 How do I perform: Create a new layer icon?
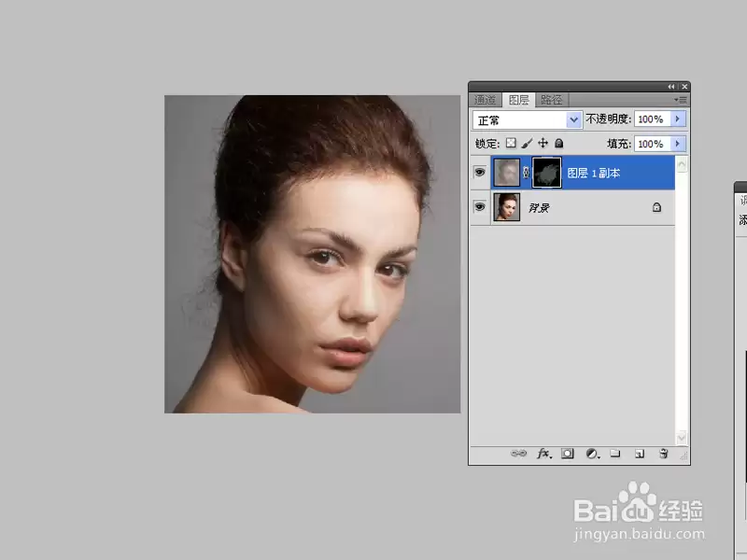(640, 454)
